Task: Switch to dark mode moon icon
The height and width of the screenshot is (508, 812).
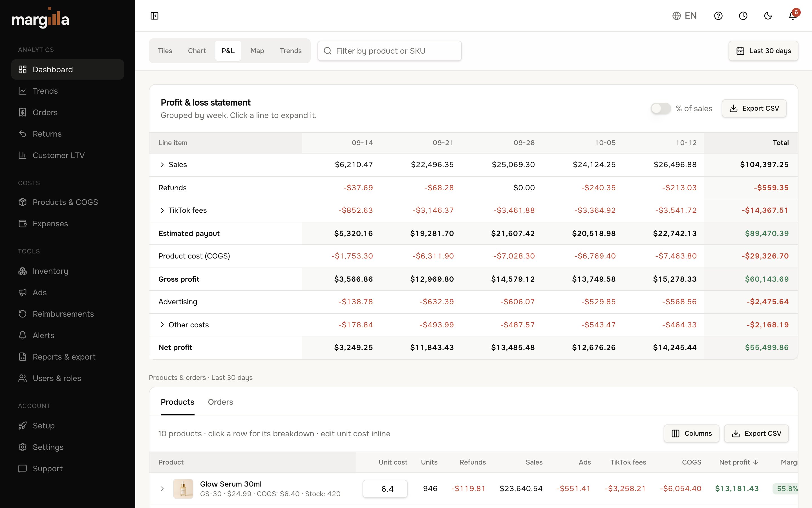Action: tap(768, 16)
